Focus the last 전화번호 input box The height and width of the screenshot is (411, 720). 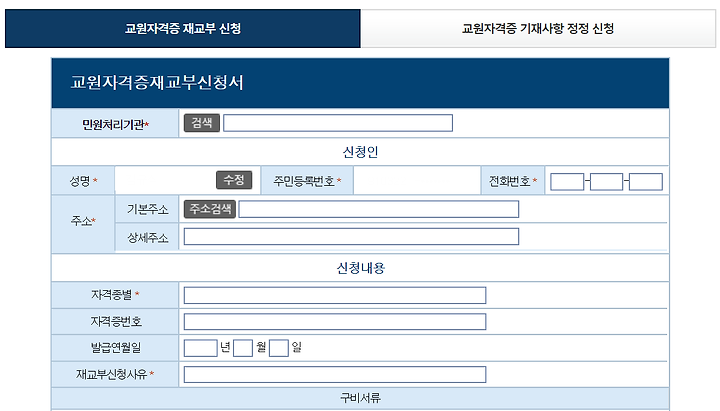tap(646, 182)
